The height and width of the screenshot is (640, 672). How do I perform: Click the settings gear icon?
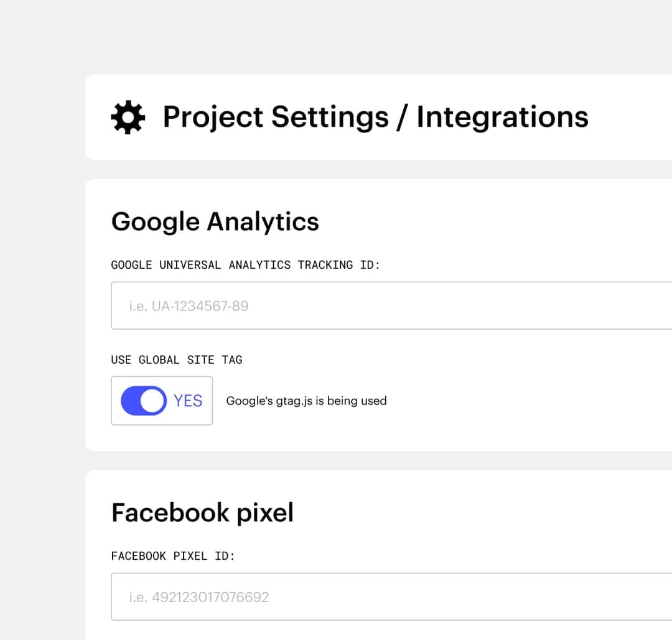[x=128, y=117]
